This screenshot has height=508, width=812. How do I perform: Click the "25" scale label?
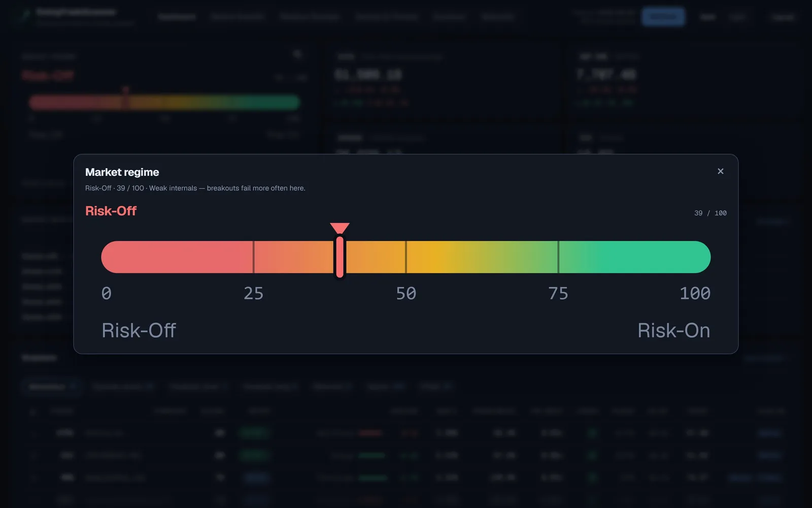253,293
